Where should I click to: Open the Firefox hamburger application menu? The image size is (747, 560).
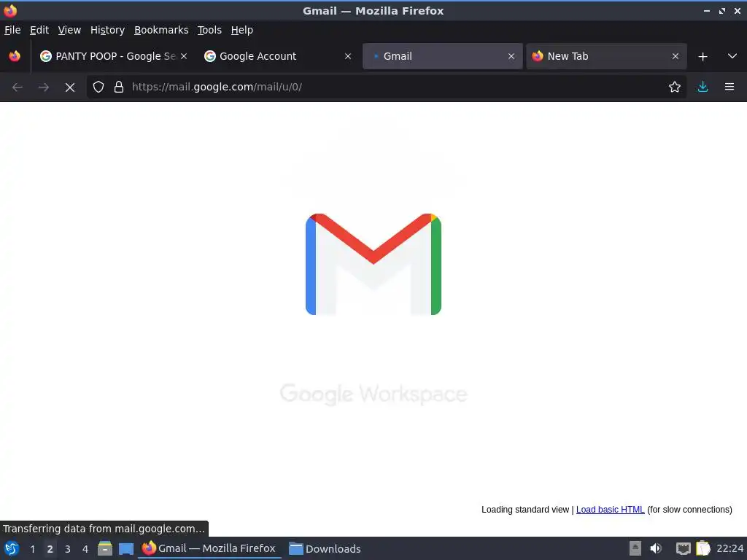pos(729,87)
